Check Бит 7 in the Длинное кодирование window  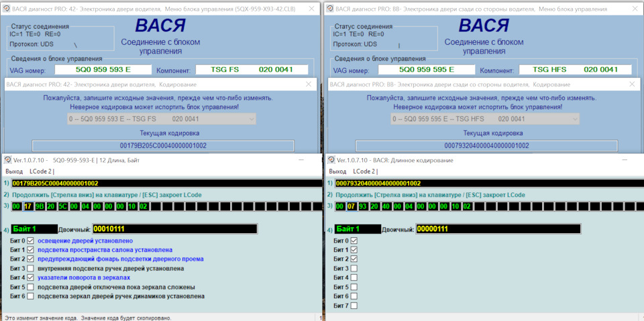tap(354, 306)
